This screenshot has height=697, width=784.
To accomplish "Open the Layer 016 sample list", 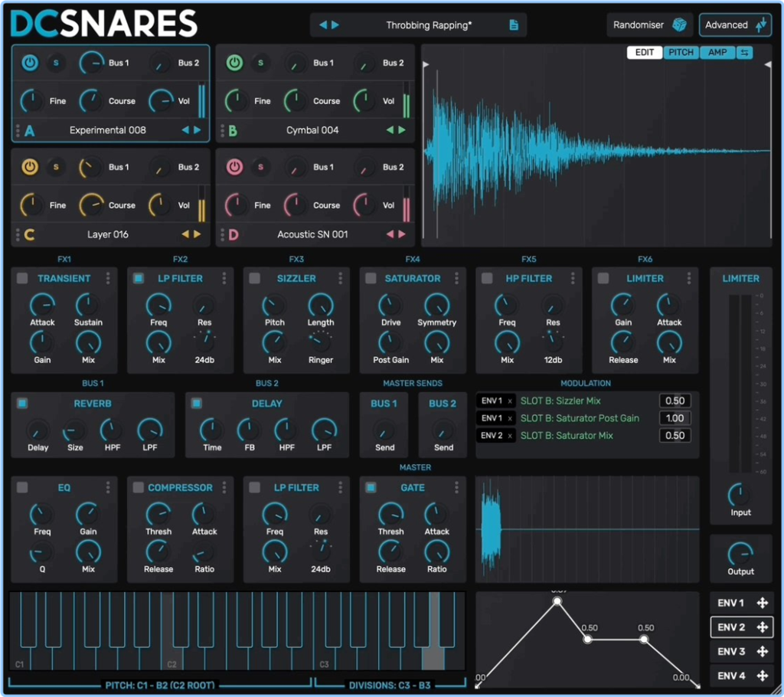I will [x=107, y=234].
